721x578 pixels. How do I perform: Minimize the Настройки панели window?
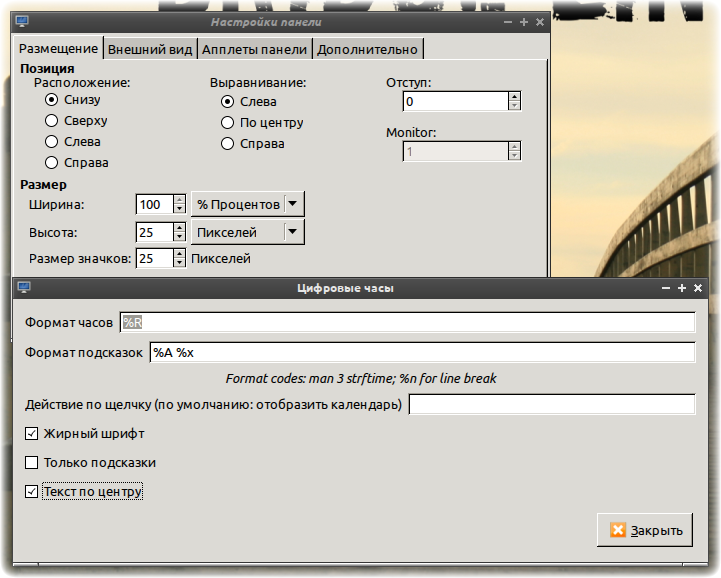click(508, 22)
